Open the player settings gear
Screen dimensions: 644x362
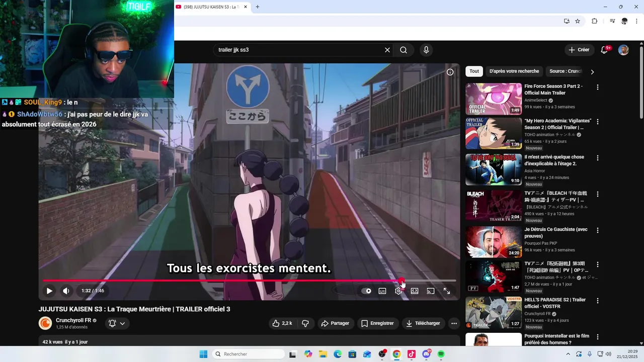coord(398,291)
